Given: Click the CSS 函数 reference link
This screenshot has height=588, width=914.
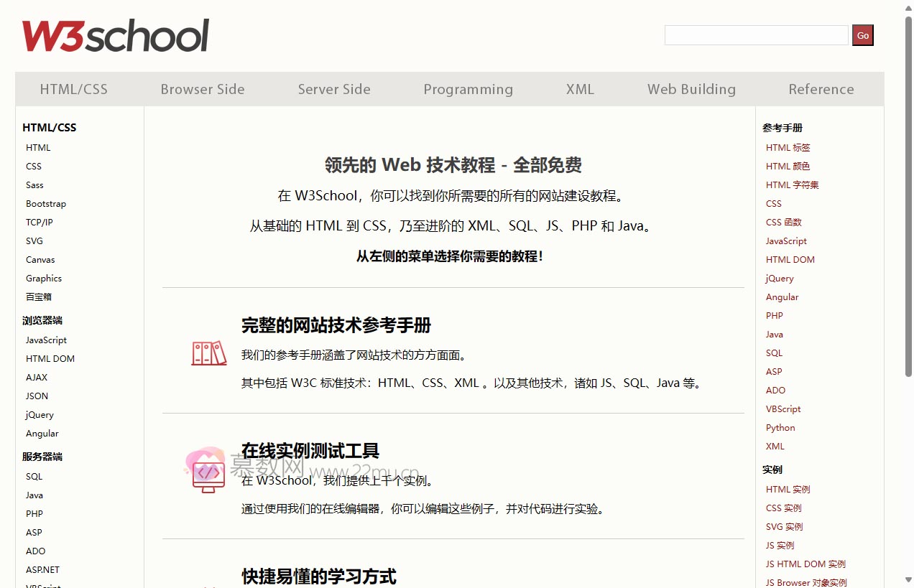Looking at the screenshot, I should (x=784, y=222).
